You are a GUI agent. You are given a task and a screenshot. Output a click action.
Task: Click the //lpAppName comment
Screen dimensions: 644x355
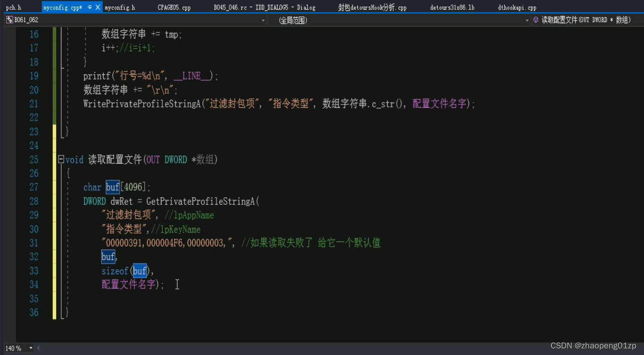tap(189, 215)
